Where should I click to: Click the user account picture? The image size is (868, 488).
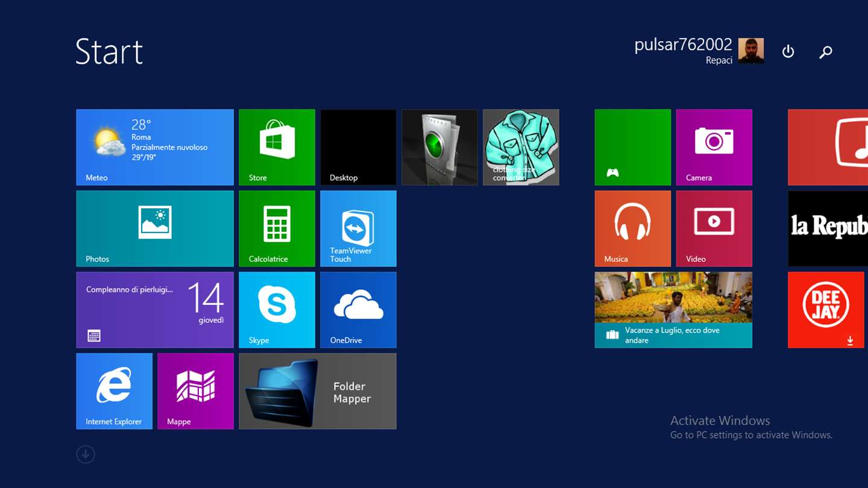pyautogui.click(x=751, y=51)
